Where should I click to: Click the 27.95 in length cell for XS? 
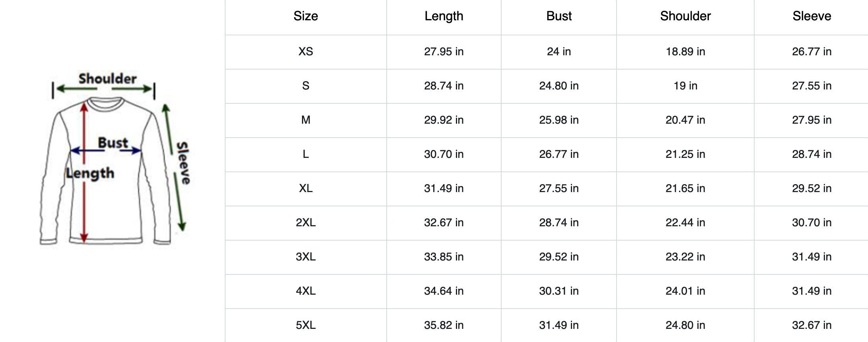tap(444, 52)
